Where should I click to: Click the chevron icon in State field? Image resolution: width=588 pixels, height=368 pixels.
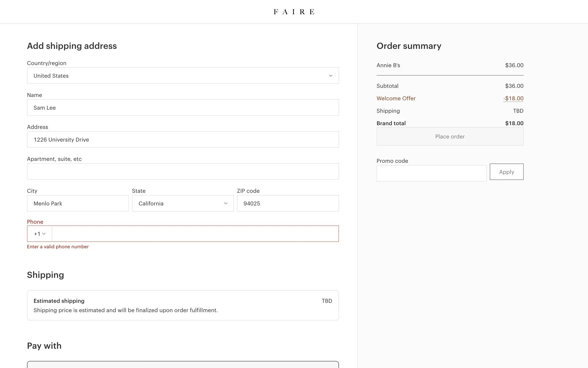(226, 203)
